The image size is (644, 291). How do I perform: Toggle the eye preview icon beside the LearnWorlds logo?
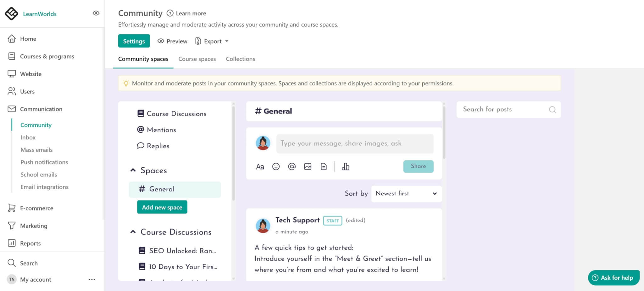(96, 13)
